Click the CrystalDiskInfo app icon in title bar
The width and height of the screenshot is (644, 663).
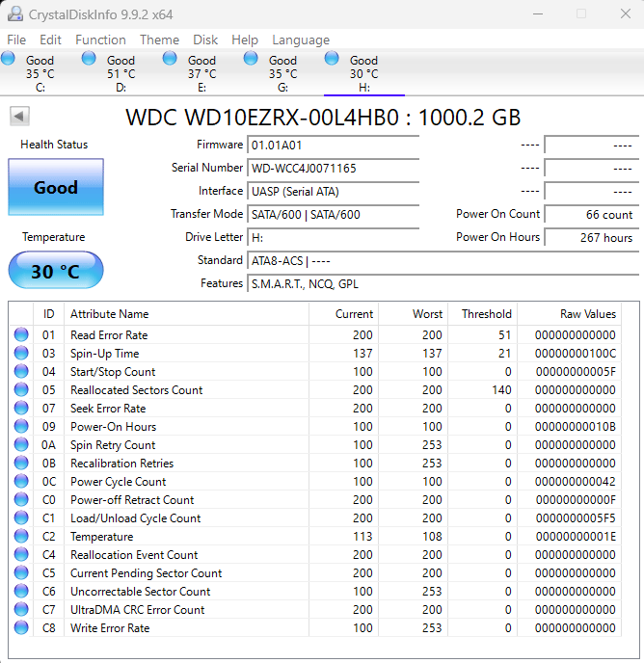pos(15,13)
